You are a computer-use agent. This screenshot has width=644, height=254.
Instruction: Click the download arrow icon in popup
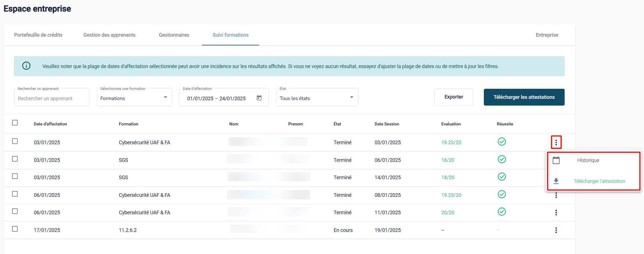(x=556, y=181)
